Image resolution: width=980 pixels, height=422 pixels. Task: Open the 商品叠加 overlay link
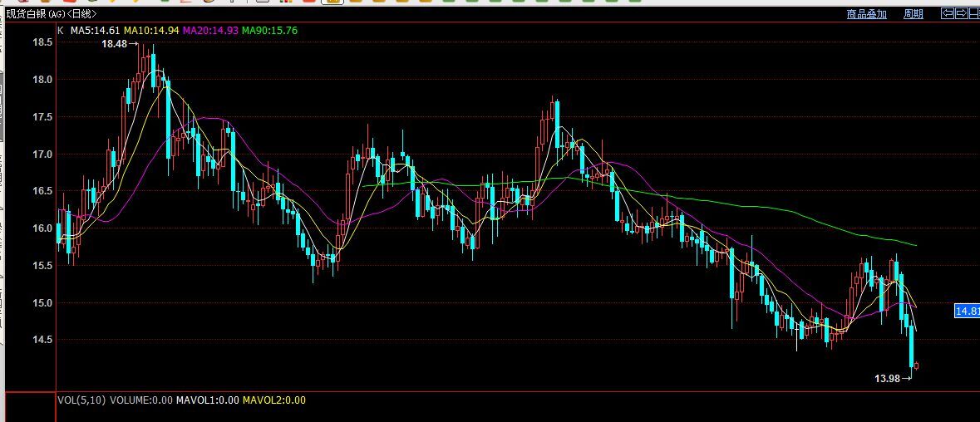click(866, 14)
